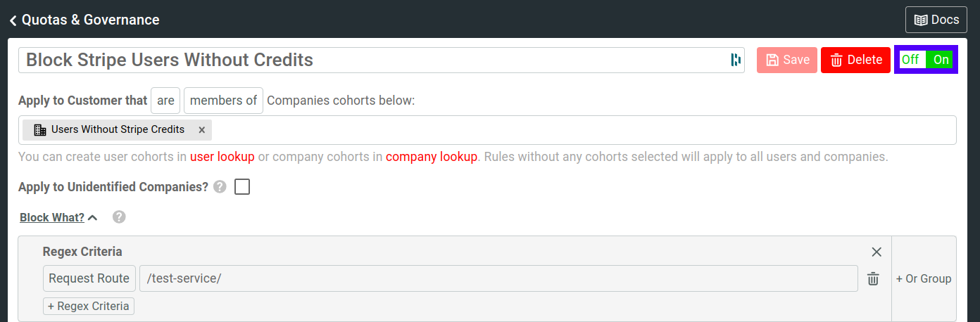
Task: Check the Apply to Unidentified Companies checkbox
Action: (242, 187)
